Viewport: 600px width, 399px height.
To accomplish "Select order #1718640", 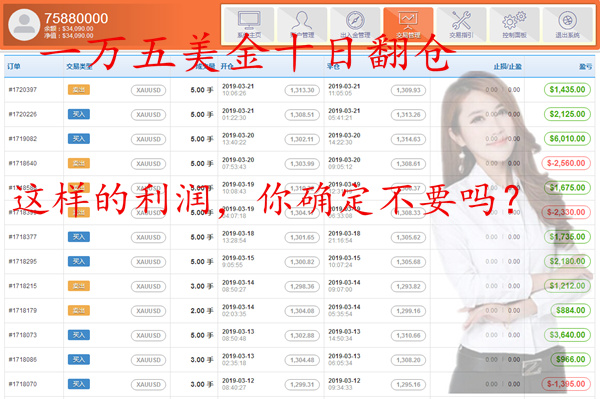I will (23, 163).
